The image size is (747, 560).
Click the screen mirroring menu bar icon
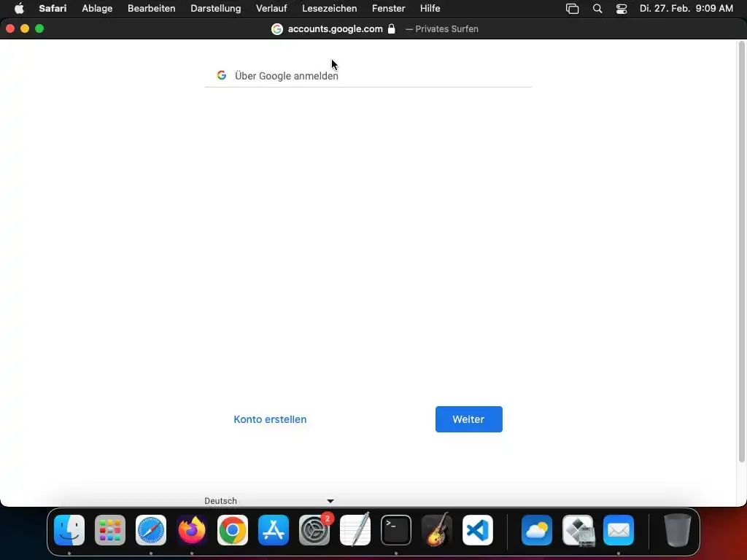(x=572, y=9)
